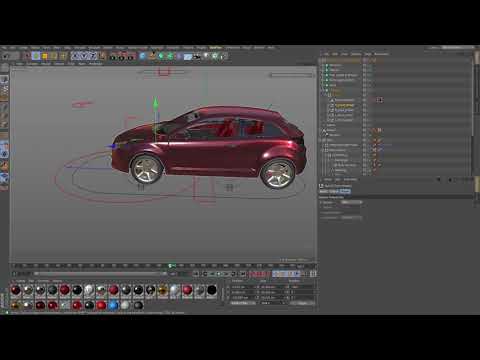
Task: Toggle the Z axis lock
Action: coord(94,56)
